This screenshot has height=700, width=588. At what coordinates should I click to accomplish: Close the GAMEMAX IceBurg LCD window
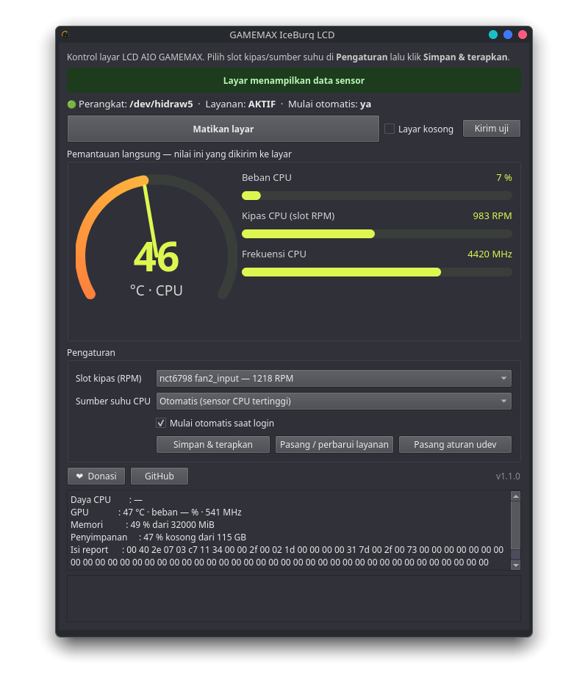[x=523, y=35]
